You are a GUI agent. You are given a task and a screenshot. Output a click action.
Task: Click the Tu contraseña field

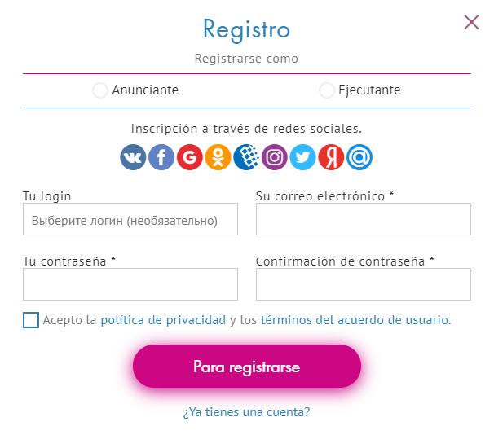130,285
